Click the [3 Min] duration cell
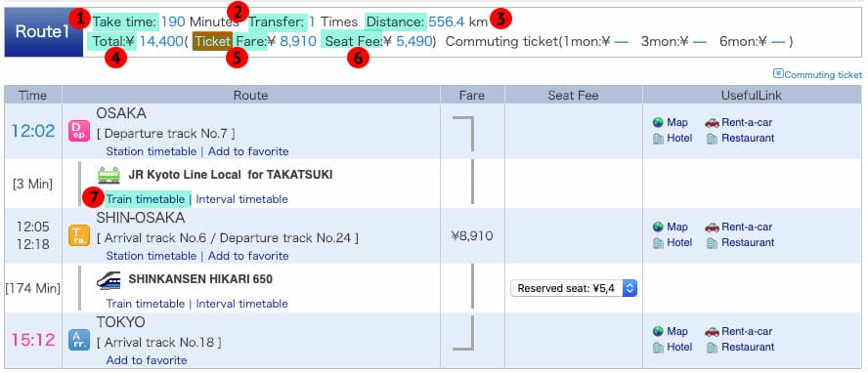The height and width of the screenshot is (373, 868). [x=33, y=184]
